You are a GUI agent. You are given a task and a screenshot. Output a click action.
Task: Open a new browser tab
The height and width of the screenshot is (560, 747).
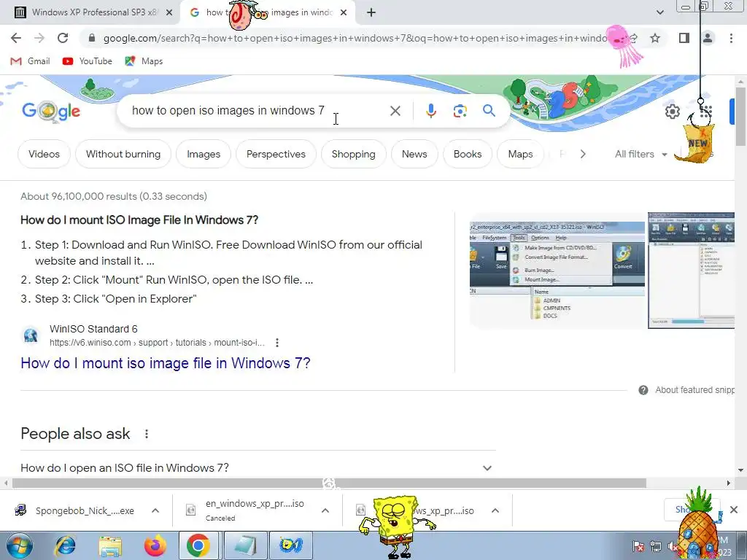click(x=371, y=13)
